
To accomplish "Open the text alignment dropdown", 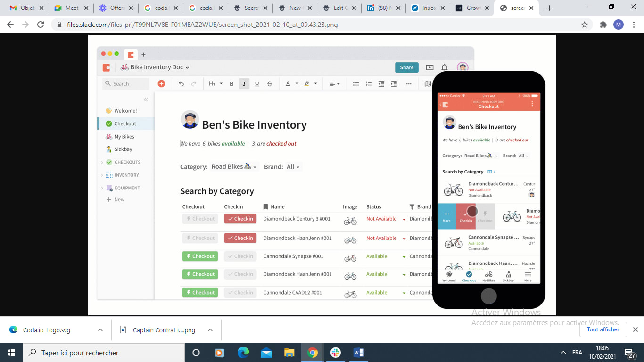I will click(x=334, y=84).
